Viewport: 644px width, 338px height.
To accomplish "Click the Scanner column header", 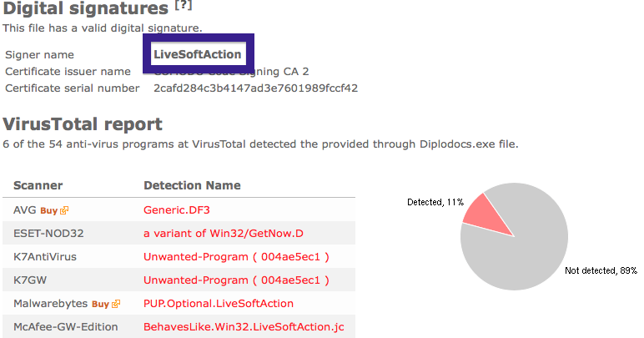I will tap(38, 185).
